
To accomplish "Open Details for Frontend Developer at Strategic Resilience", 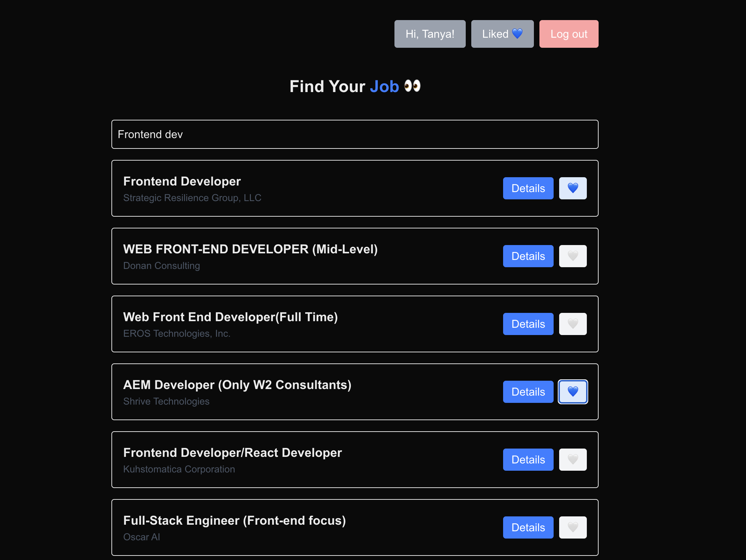I will pyautogui.click(x=528, y=188).
